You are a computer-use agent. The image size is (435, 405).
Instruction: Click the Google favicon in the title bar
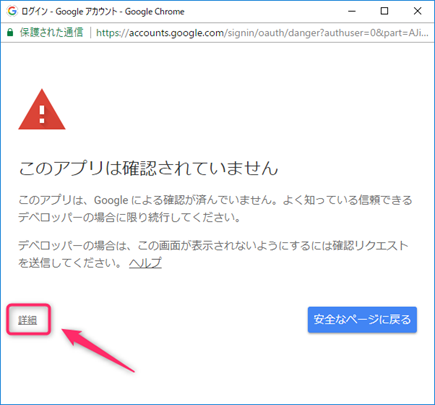coord(12,11)
